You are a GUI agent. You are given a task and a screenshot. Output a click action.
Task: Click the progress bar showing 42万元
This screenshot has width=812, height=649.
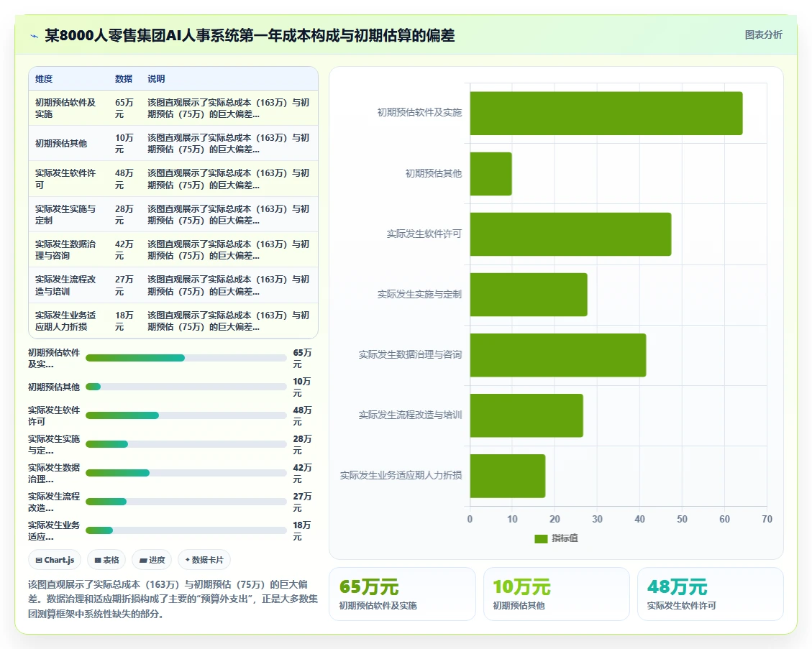click(x=186, y=473)
